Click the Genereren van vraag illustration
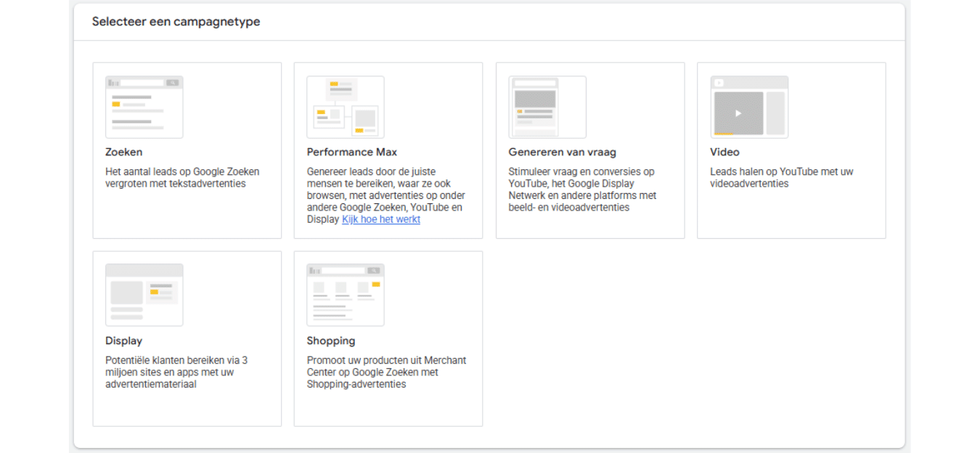980x453 pixels. coord(547,107)
